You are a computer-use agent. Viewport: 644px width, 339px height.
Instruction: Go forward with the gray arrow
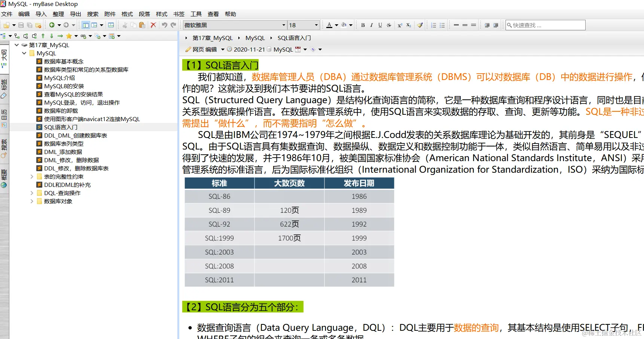pyautogui.click(x=66, y=25)
